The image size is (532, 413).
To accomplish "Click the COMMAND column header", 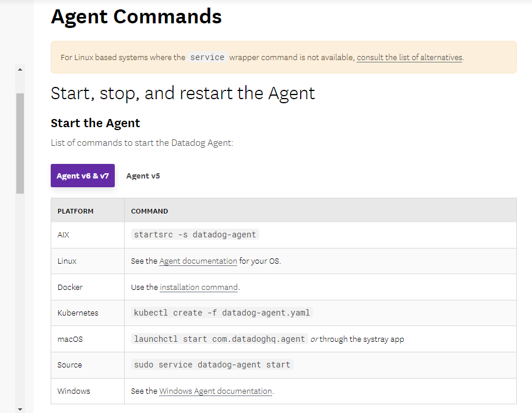I will [x=320, y=211].
